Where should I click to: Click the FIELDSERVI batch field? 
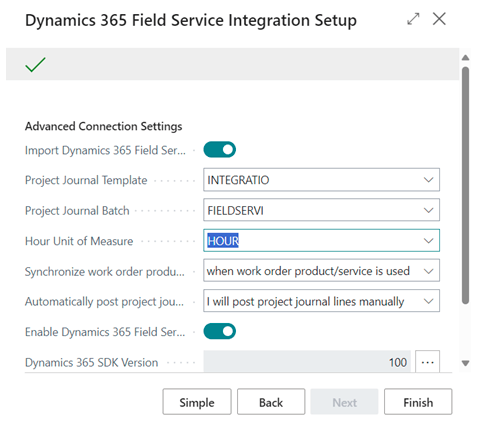tap(321, 210)
